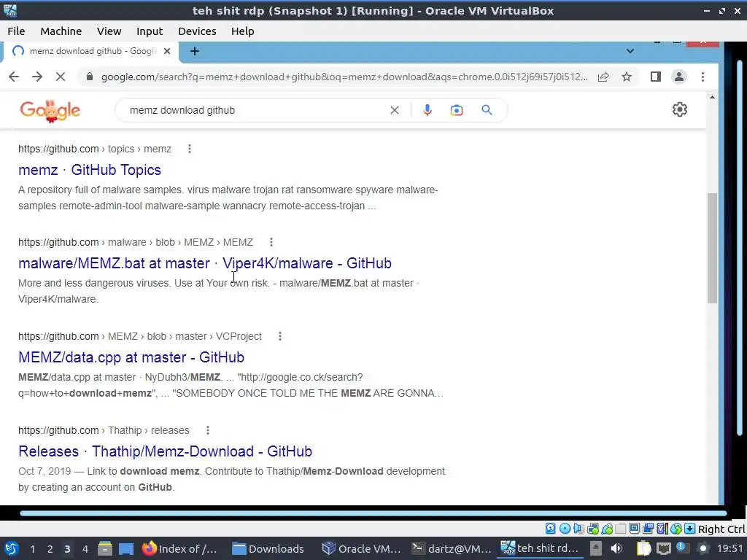The image size is (747, 560).
Task: Open the desktop application menu launcher
Action: pos(11,548)
